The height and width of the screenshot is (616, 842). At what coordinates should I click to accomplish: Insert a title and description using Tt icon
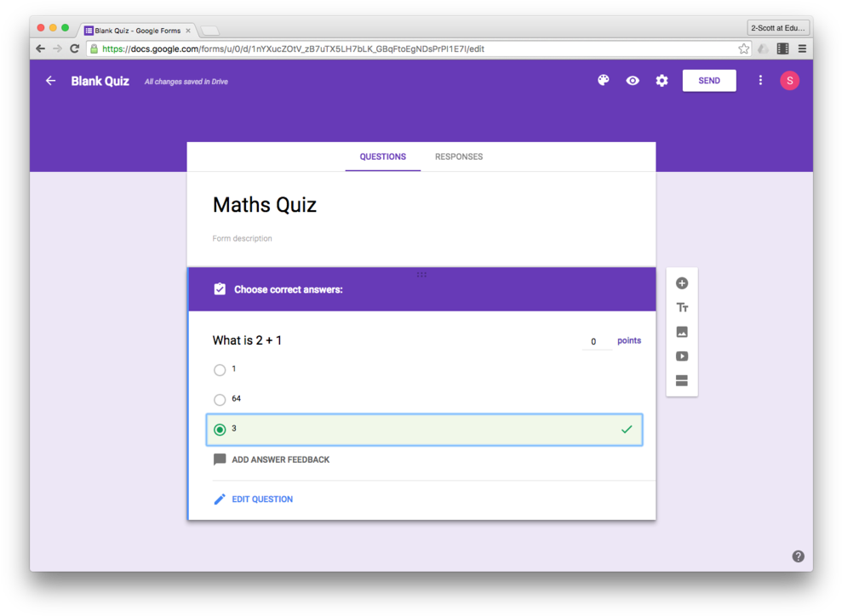coord(681,307)
